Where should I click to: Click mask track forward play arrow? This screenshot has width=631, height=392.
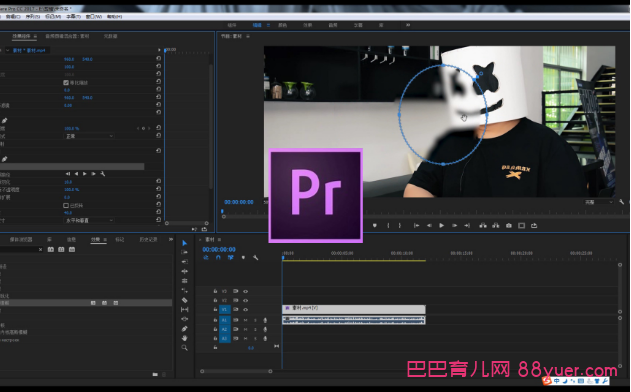tap(85, 174)
